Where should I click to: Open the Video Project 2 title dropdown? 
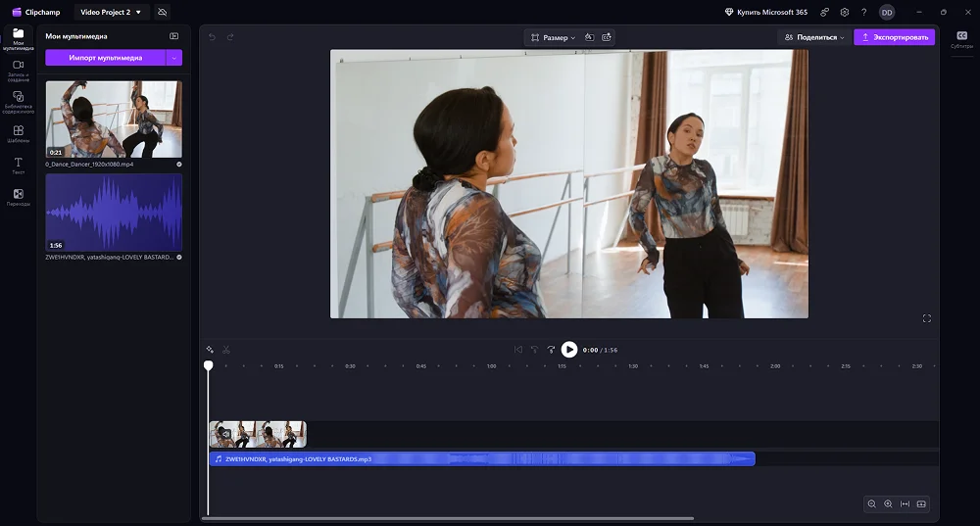tap(111, 12)
